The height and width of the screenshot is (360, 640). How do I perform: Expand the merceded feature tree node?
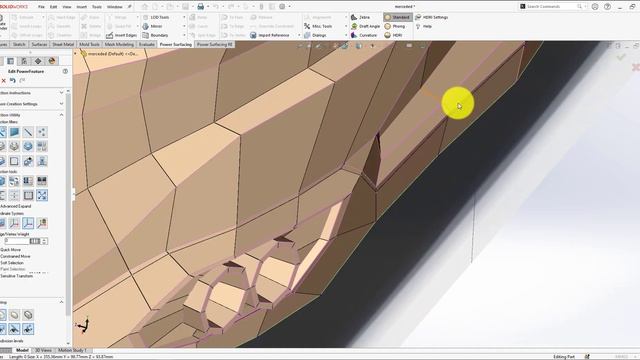(76, 53)
